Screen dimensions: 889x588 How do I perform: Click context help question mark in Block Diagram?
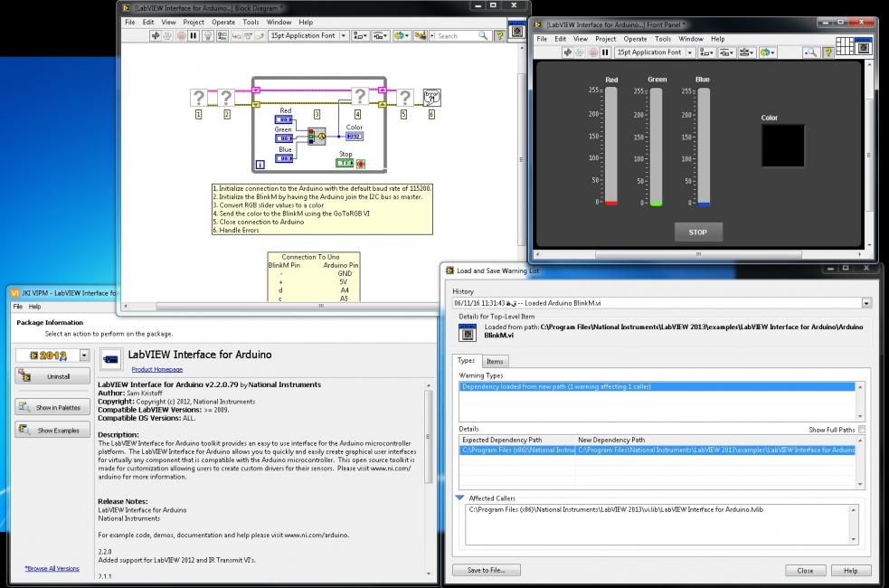[x=500, y=36]
